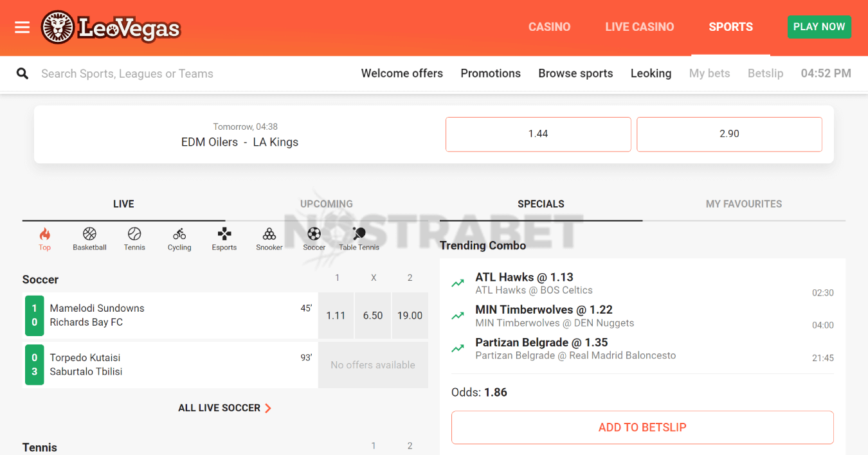
Task: Click the 04:52 PM clock
Action: pos(826,73)
